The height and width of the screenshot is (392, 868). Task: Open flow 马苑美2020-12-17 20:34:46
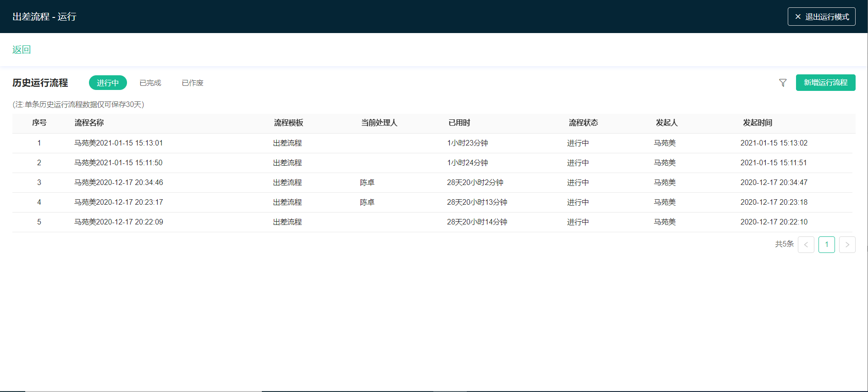[x=119, y=182]
